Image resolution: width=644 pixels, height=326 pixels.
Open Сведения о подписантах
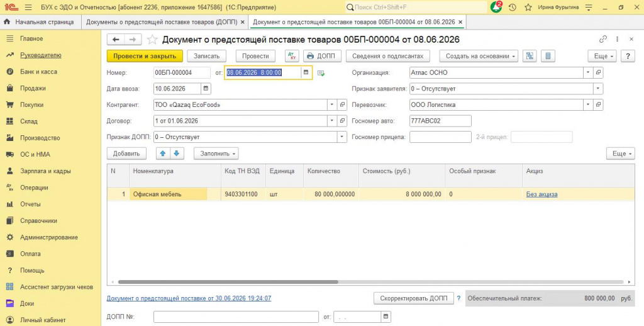coord(387,56)
